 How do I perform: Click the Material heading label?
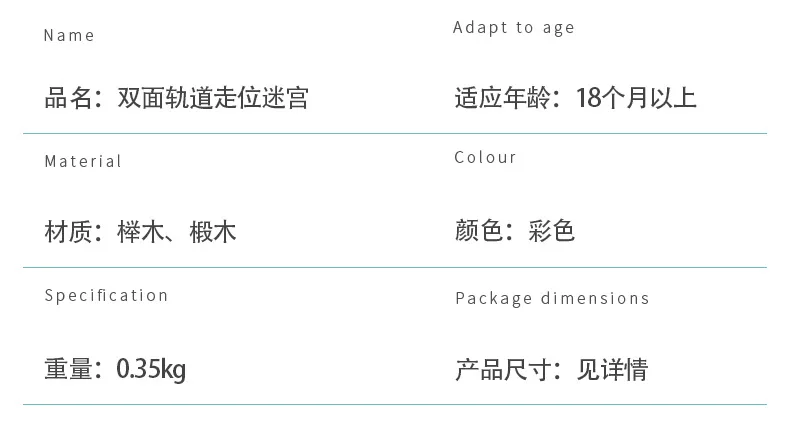[83, 161]
